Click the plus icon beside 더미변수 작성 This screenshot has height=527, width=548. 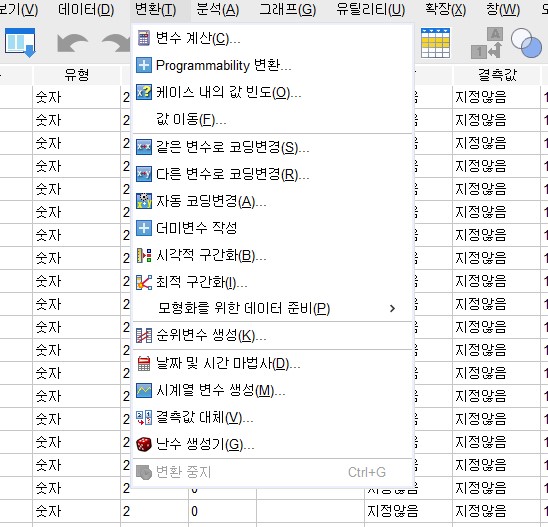click(x=144, y=228)
